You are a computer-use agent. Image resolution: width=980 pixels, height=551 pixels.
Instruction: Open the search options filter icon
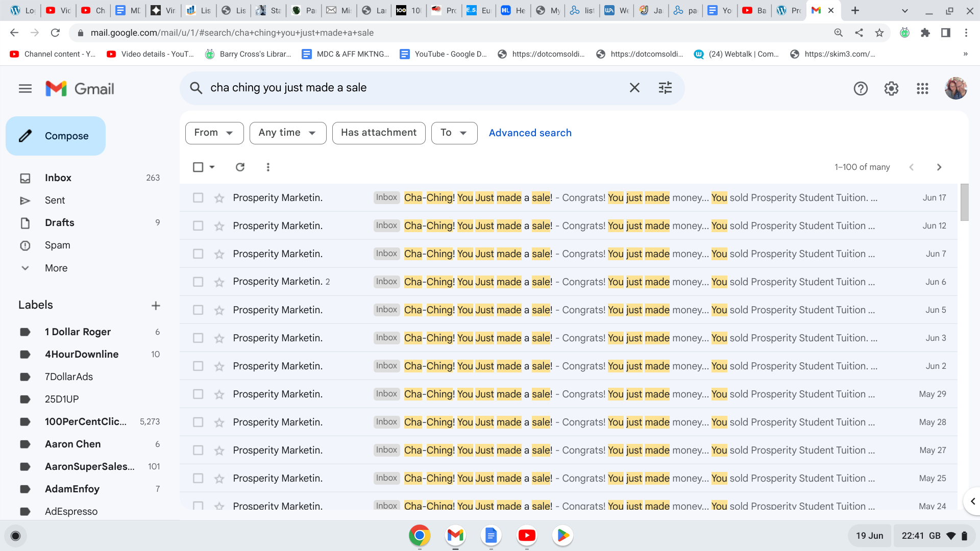coord(665,88)
